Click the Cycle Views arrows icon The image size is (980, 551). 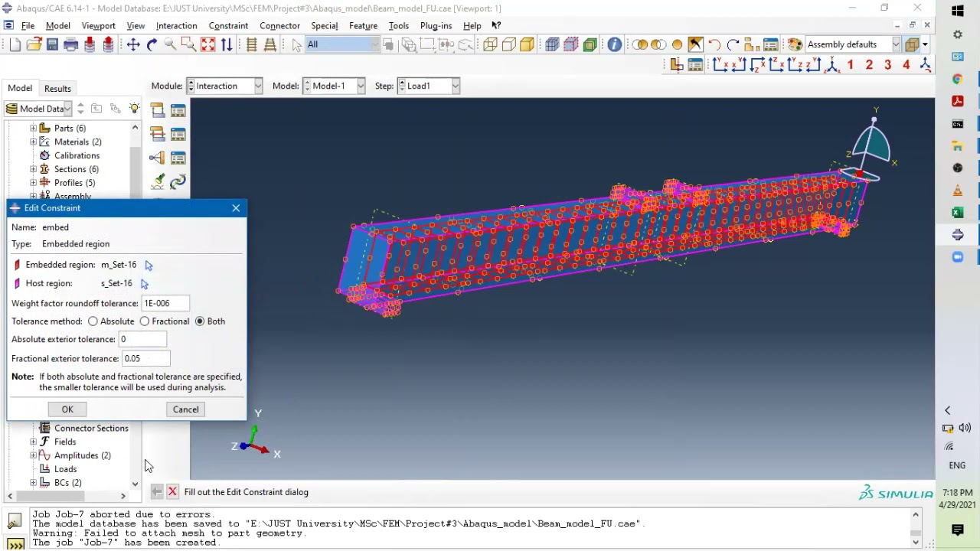click(x=227, y=44)
